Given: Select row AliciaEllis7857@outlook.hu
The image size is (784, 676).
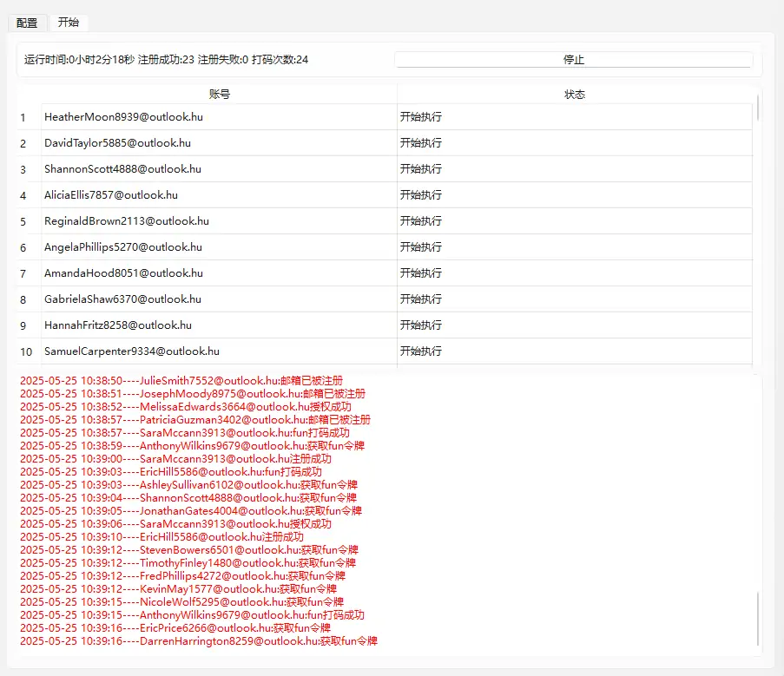Looking at the screenshot, I should pyautogui.click(x=384, y=195).
